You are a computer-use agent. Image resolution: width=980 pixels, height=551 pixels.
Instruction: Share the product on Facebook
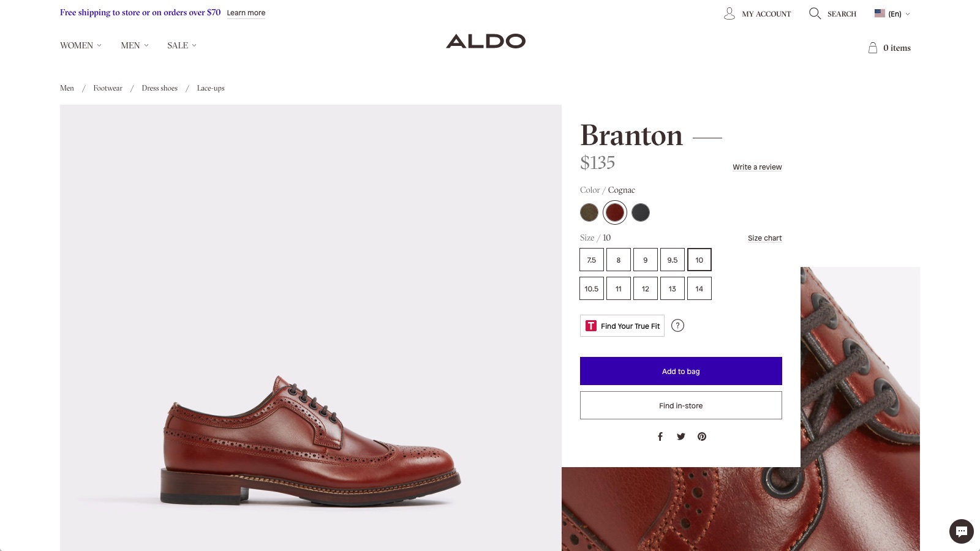660,437
